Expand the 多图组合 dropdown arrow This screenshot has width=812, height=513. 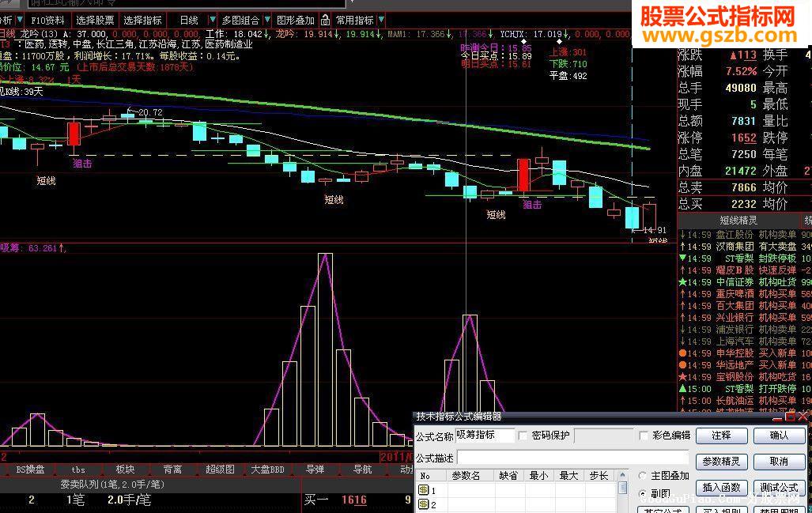click(x=266, y=20)
